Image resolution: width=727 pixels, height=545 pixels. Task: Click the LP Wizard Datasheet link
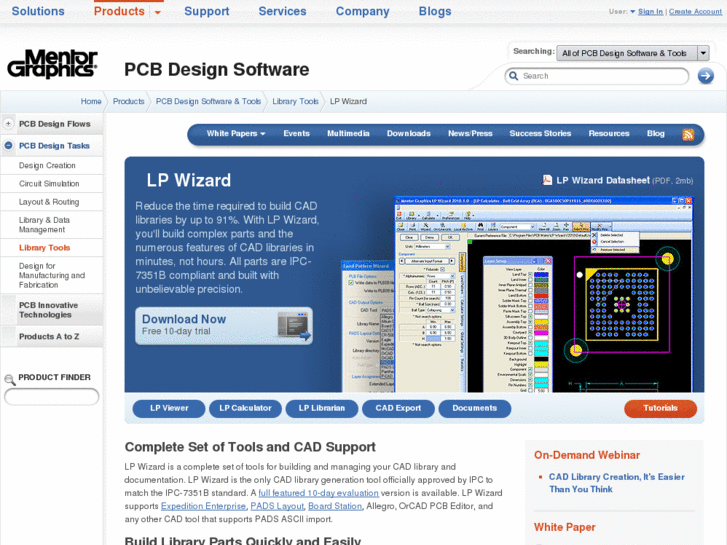pyautogui.click(x=603, y=180)
